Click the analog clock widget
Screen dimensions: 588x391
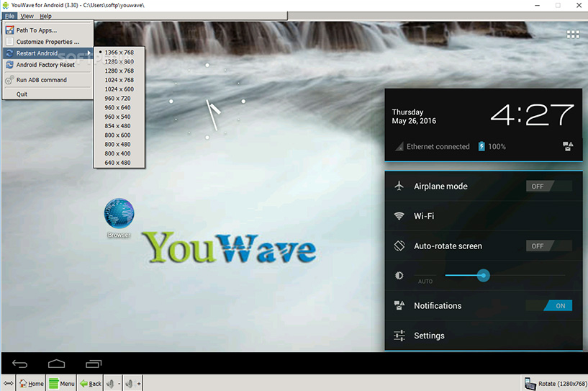tap(207, 102)
